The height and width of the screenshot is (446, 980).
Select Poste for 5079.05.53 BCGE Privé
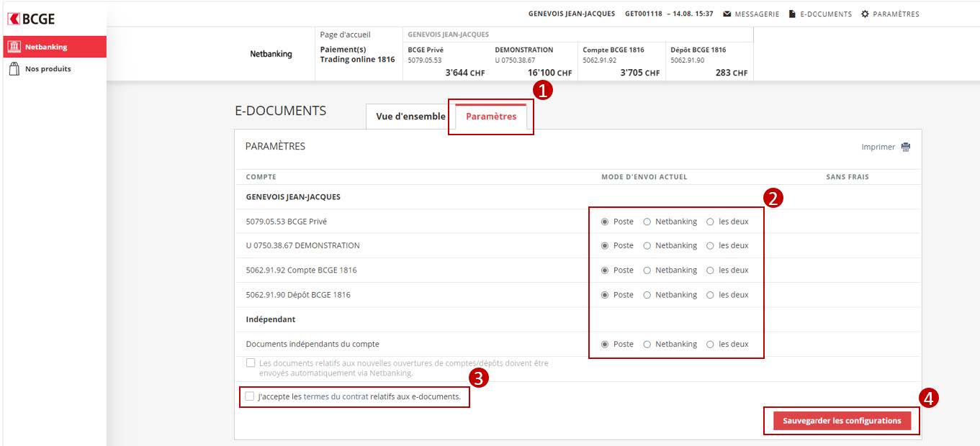605,222
